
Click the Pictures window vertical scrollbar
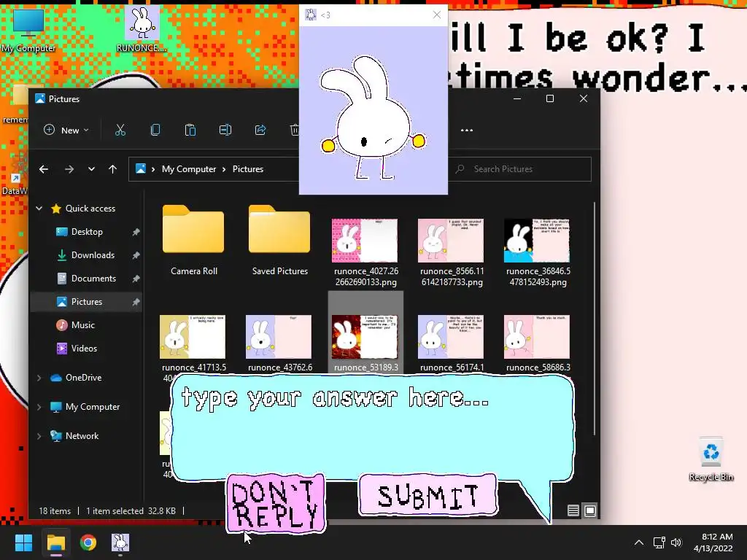[595, 318]
